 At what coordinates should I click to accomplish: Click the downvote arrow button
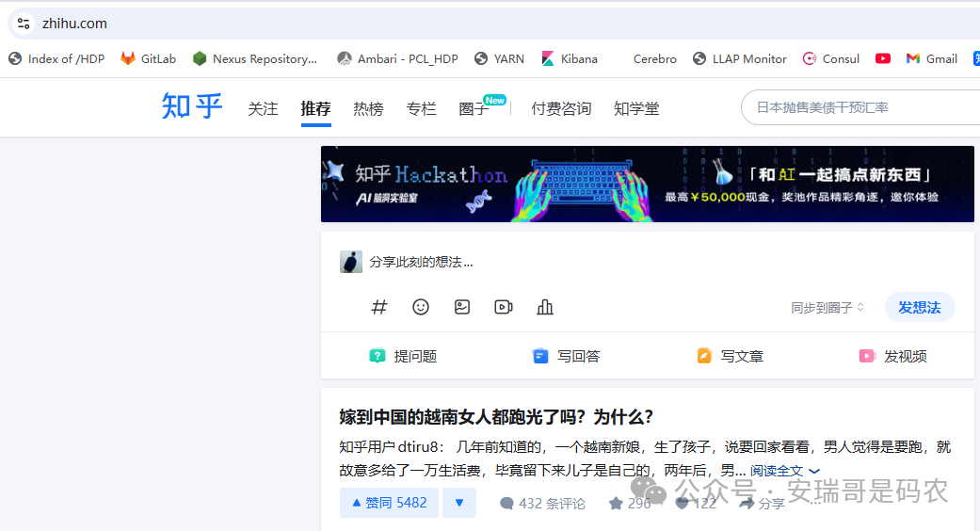459,503
